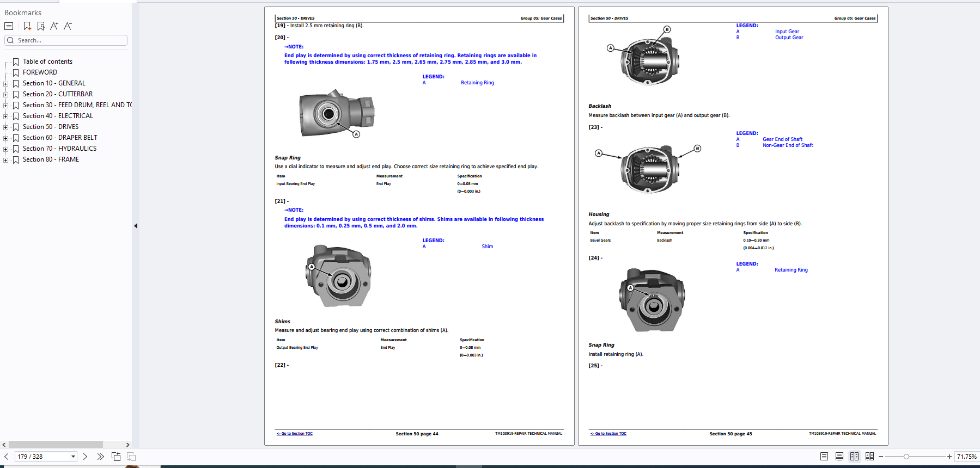
Task: Go to the next page arrow
Action: pos(85,457)
